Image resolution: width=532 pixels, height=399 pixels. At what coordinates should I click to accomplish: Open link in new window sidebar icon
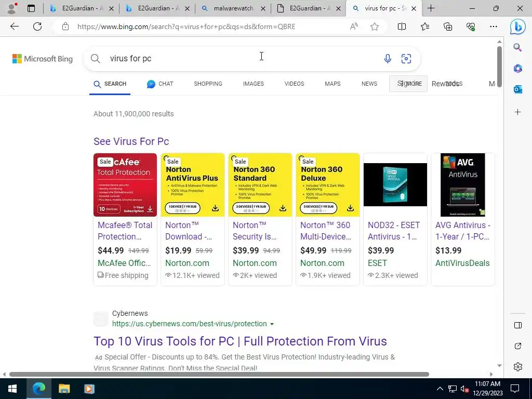tap(518, 346)
